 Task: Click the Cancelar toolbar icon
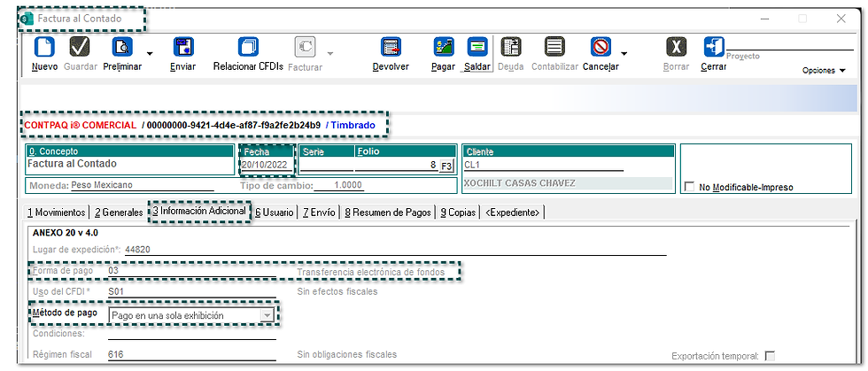tap(601, 47)
